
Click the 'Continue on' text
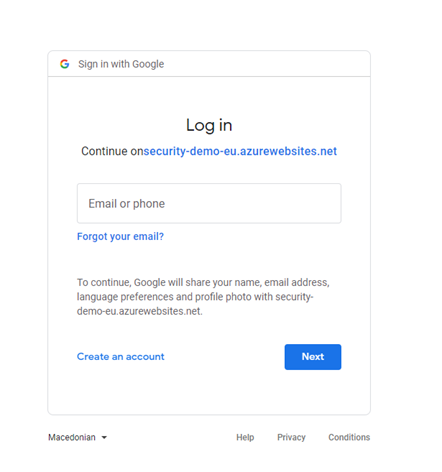pos(112,151)
